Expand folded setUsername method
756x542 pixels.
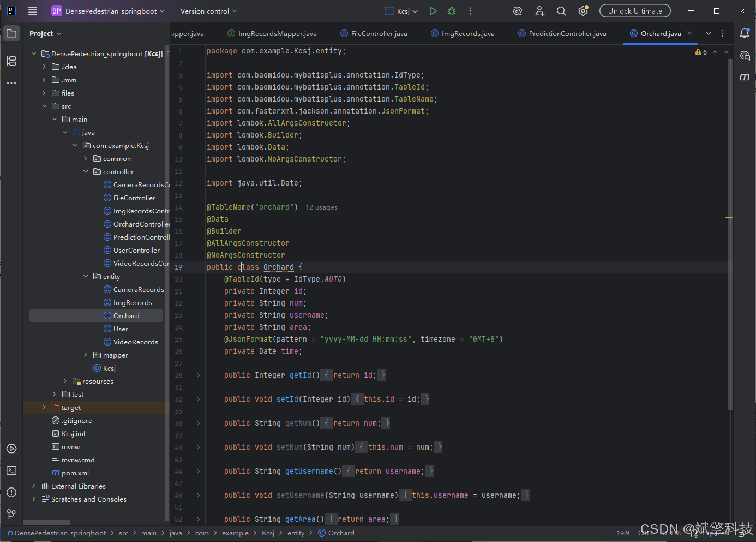198,495
